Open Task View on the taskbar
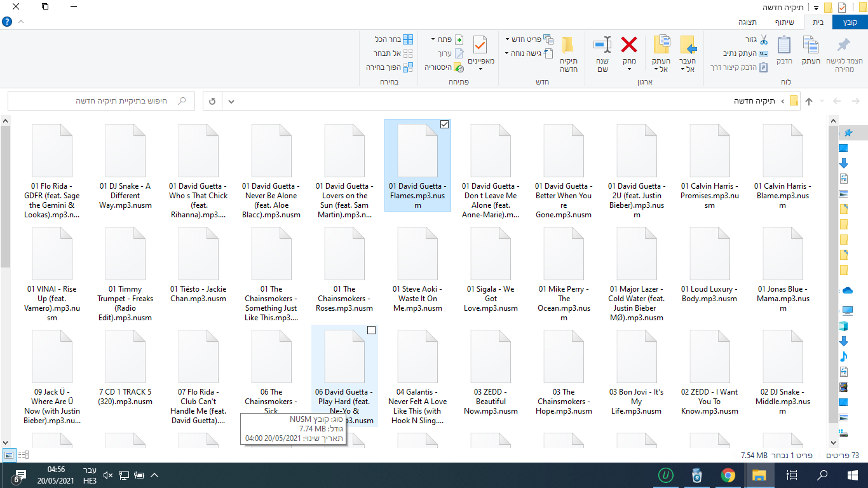The width and height of the screenshot is (868, 488). point(791,475)
